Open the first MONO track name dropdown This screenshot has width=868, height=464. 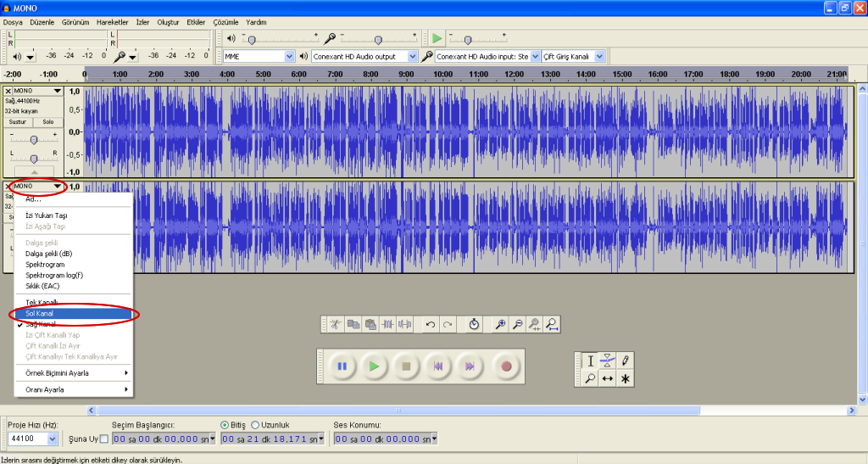pyautogui.click(x=38, y=91)
